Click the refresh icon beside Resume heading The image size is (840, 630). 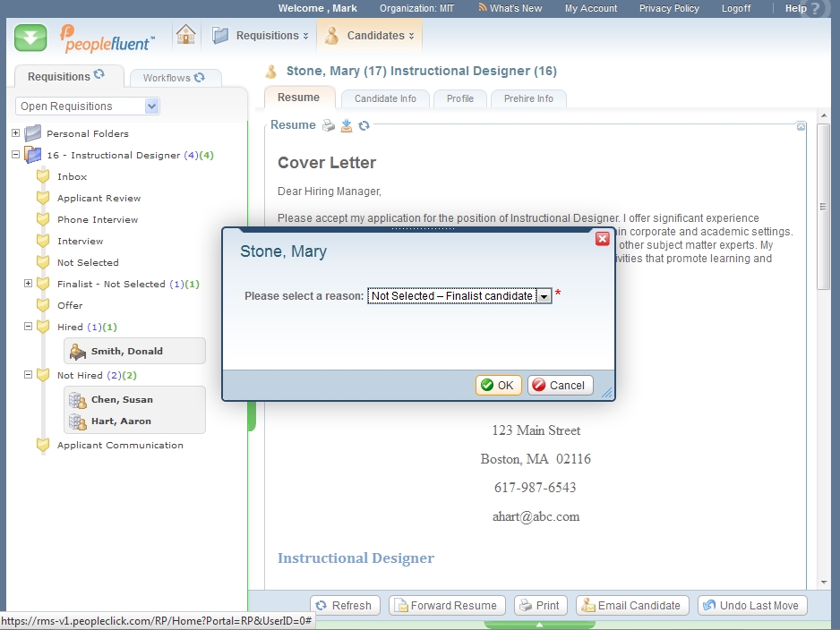pos(364,126)
